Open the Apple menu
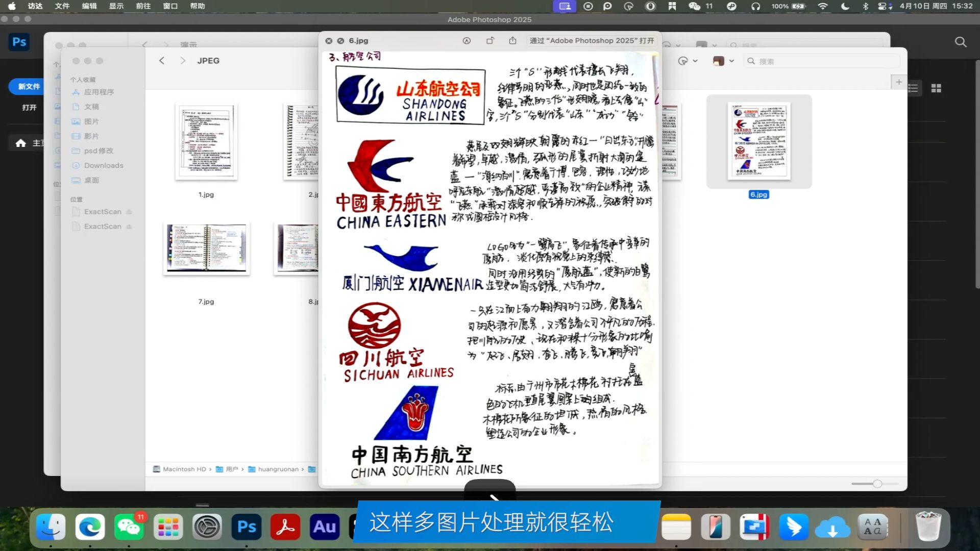 coord(12,6)
